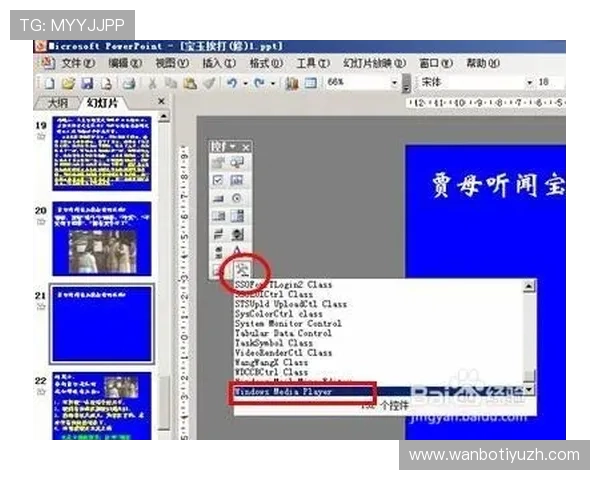600x480 pixels.
Task: Click the Copy toolbar icon
Action: tap(170, 83)
